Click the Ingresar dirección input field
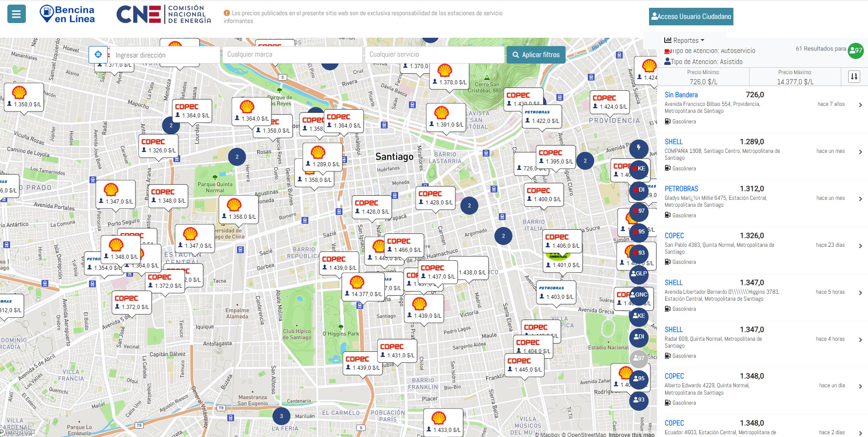The height and width of the screenshot is (437, 868). 164,55
